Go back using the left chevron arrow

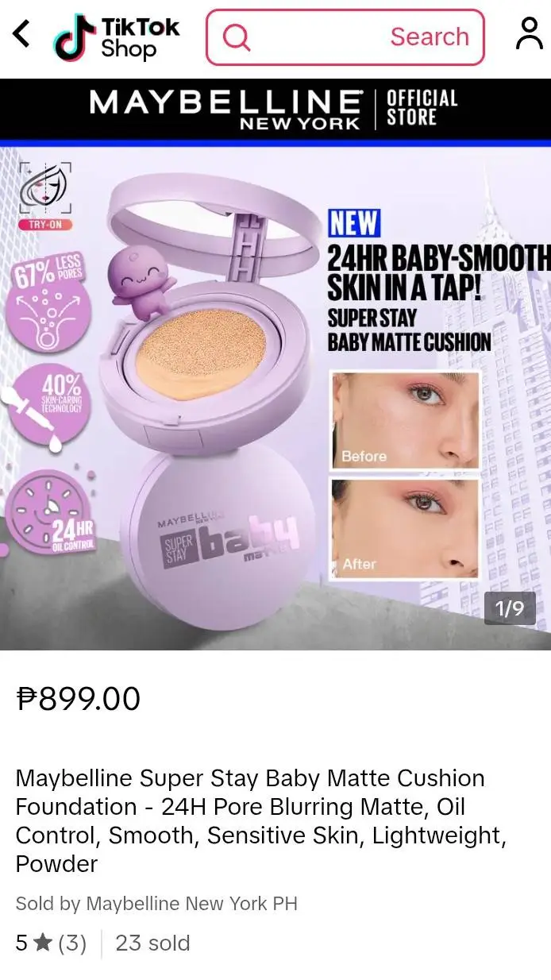tap(21, 34)
